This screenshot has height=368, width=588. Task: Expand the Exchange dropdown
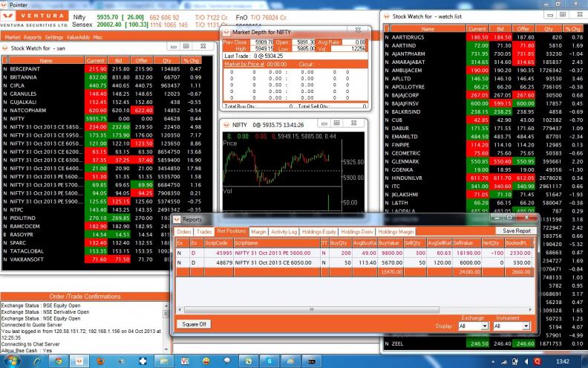point(485,326)
